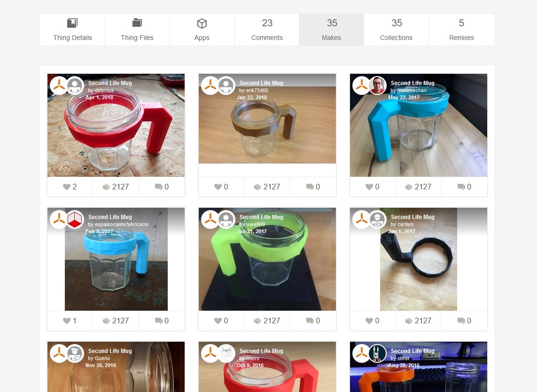Open the Thing Files tab
537x392 pixels.
137,30
